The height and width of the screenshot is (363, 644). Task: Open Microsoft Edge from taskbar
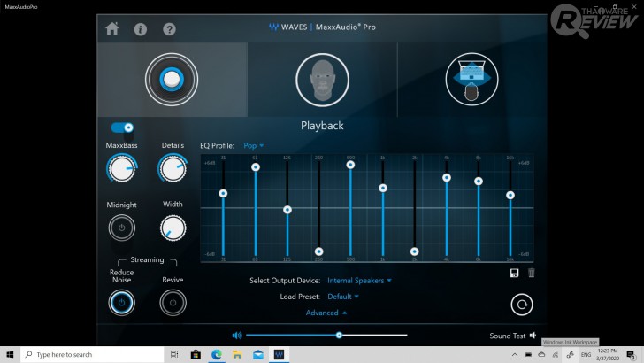coord(217,354)
